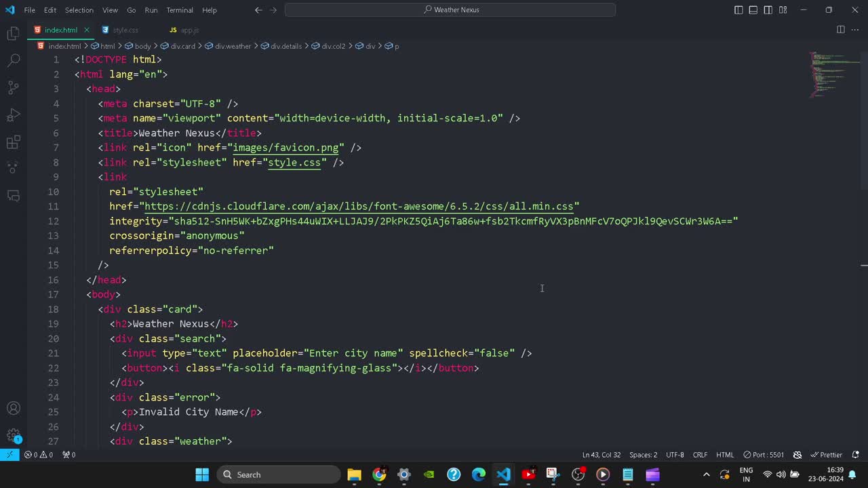This screenshot has width=868, height=488.
Task: Click the Port : 5501 Live Server button
Action: (x=764, y=455)
